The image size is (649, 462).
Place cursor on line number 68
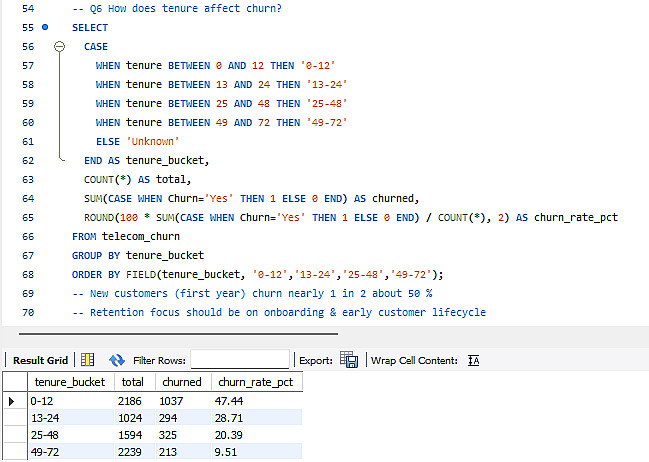tap(28, 274)
